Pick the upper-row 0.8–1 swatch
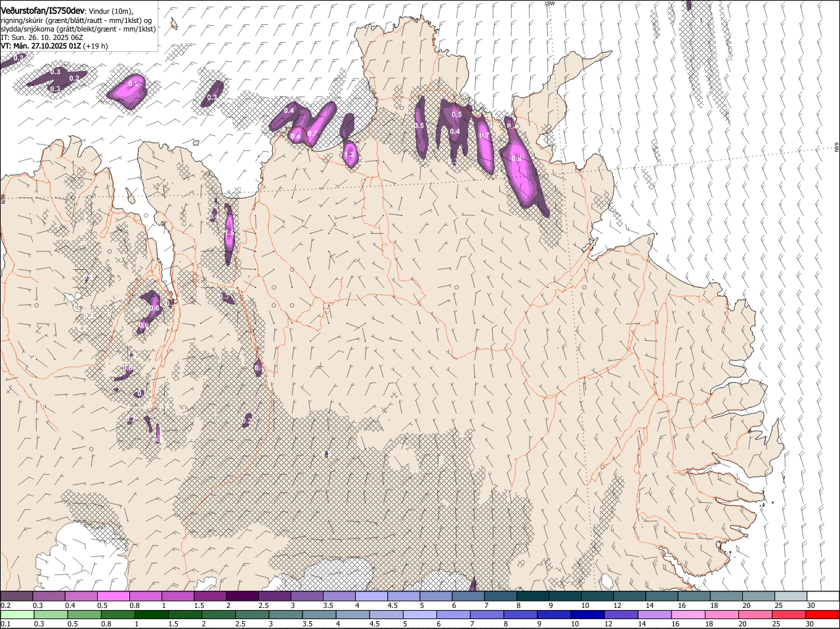Image resolution: width=840 pixels, height=629 pixels. tap(146, 596)
